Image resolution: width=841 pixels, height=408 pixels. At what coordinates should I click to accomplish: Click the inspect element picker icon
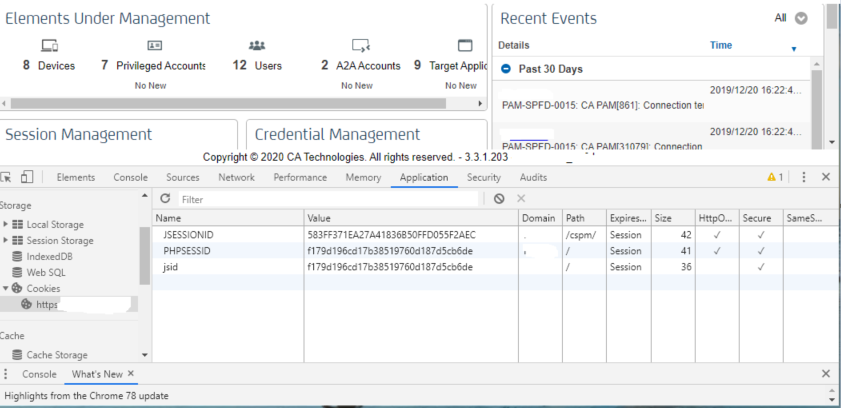[x=8, y=177]
